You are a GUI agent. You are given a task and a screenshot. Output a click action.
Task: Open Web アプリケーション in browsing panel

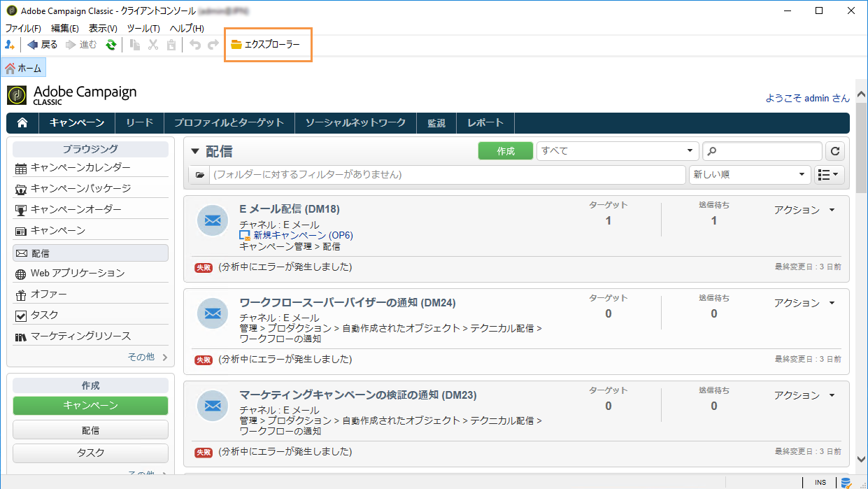[90, 273]
